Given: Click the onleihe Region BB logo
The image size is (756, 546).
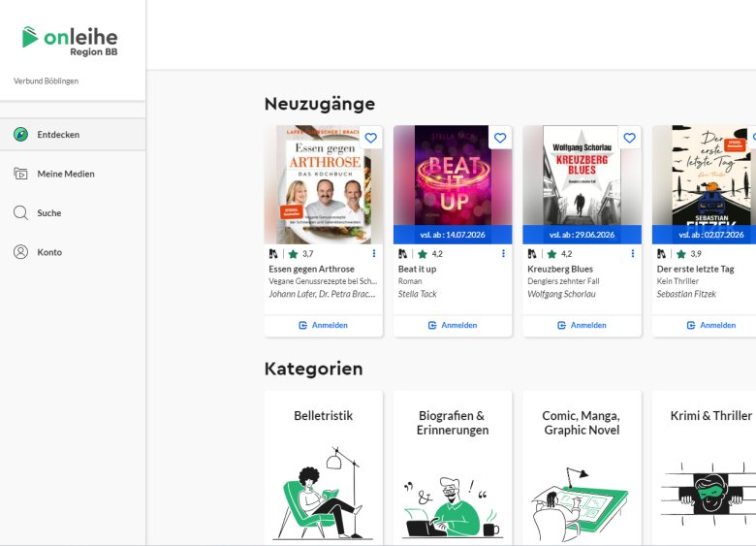Looking at the screenshot, I should click(70, 41).
